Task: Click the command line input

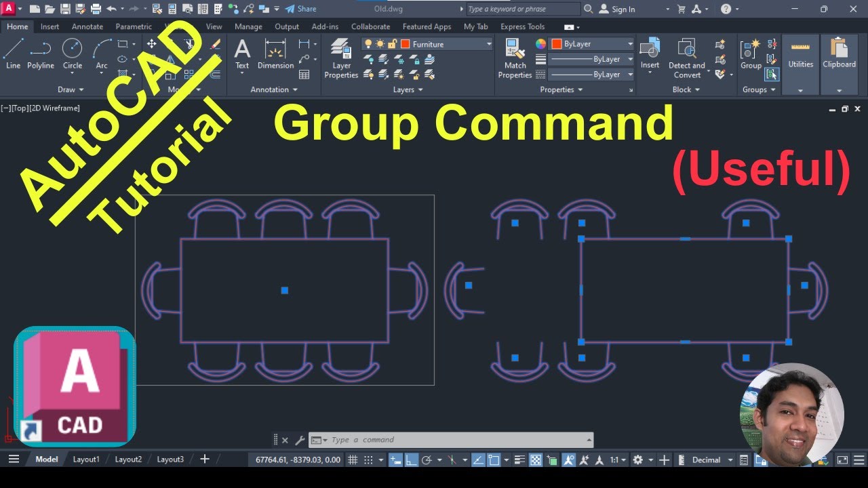Action: [x=451, y=440]
